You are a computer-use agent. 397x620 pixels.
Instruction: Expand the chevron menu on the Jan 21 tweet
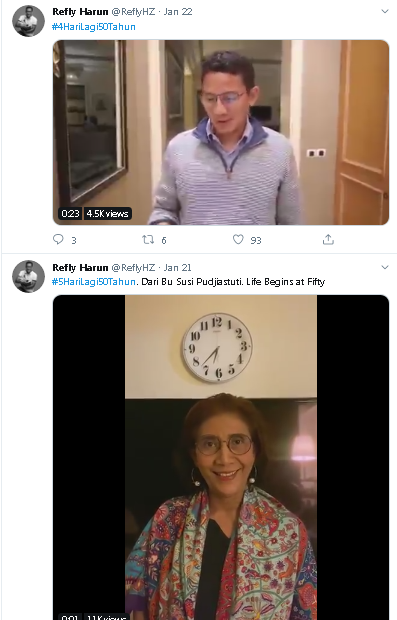[385, 267]
